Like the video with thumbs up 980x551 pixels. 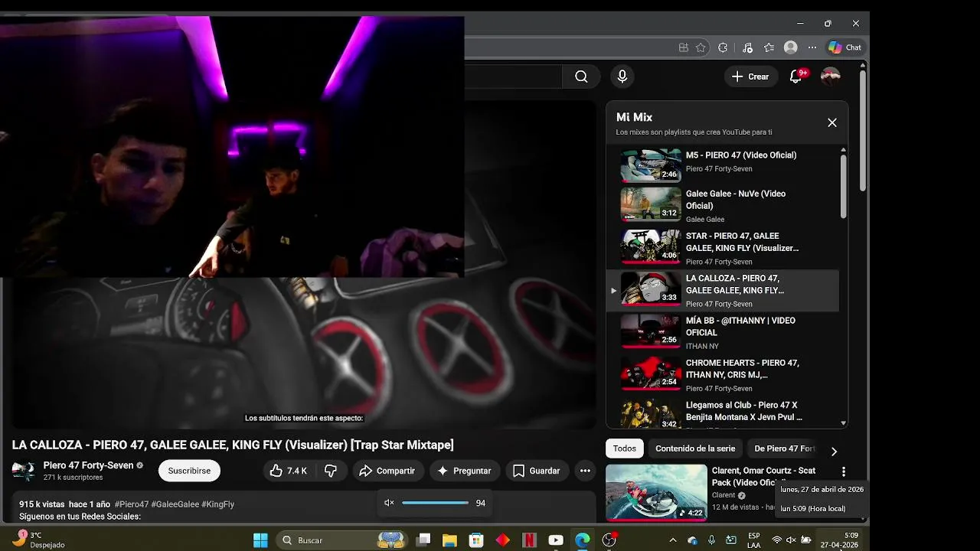[288, 471]
